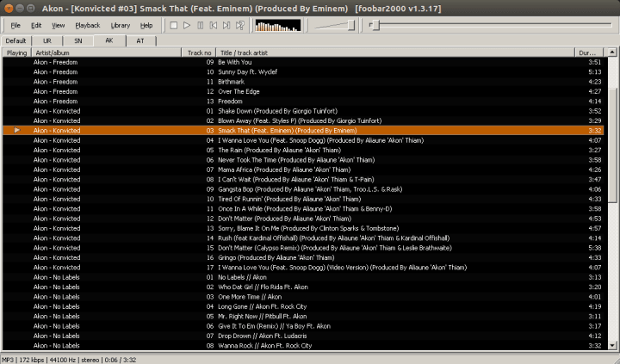620x364 pixels.
Task: Click the scrollbar down arrow
Action: point(612,345)
